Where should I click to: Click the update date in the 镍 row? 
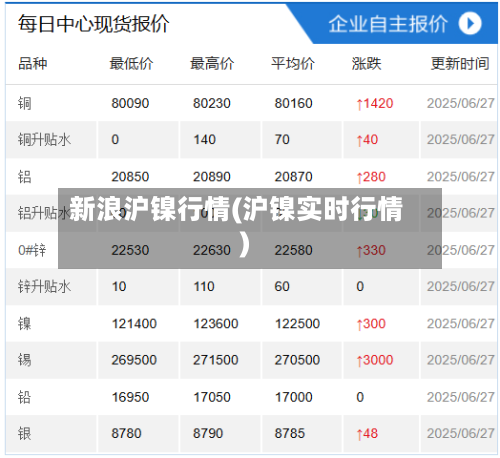[x=461, y=324]
